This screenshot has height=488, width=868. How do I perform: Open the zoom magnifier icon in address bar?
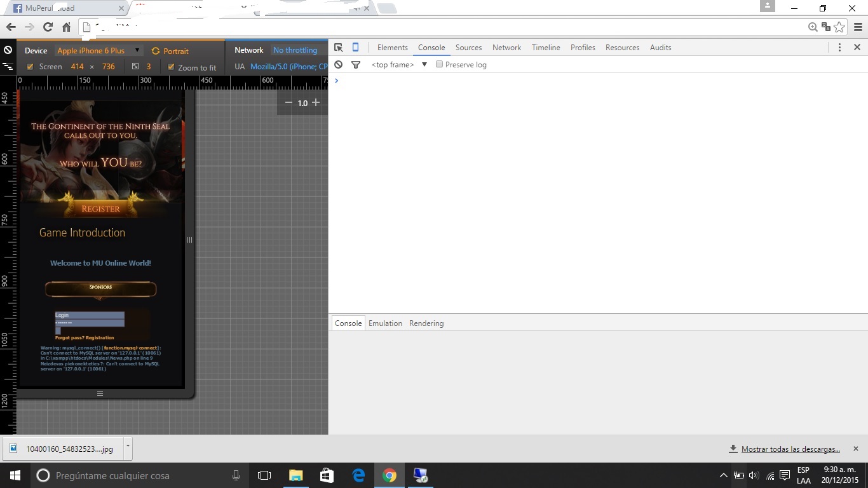(x=813, y=27)
